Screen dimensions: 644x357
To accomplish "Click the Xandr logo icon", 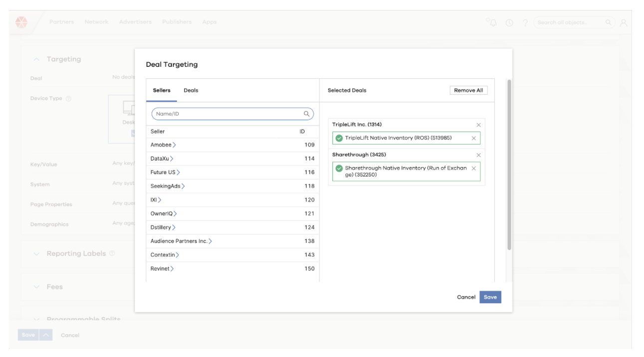I will pos(21,22).
